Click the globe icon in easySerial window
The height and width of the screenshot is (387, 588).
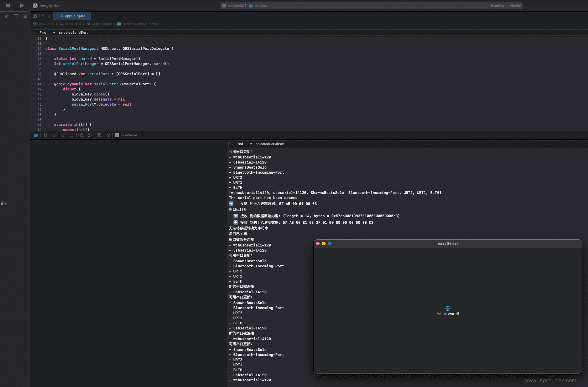click(x=448, y=308)
